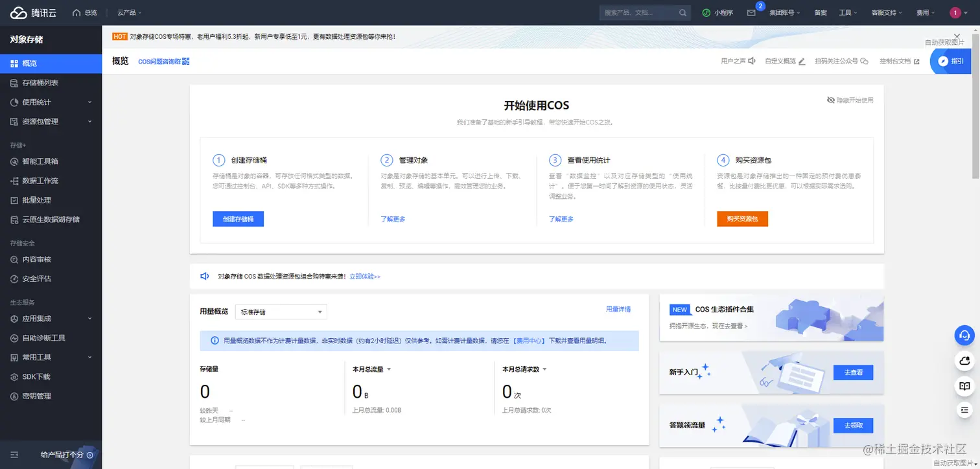This screenshot has height=469, width=980.
Task: Click the 安全评估 sidebar icon
Action: pyautogui.click(x=15, y=279)
